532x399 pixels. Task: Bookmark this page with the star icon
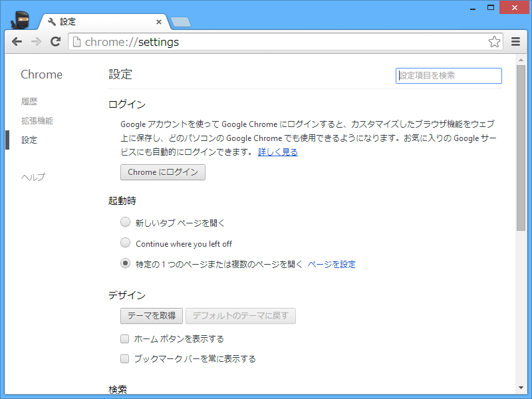[x=494, y=42]
